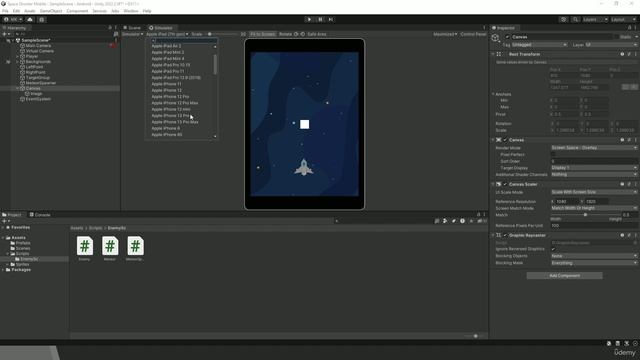The image size is (640, 360).
Task: Open the Apple iPad device selector dropdown
Action: coord(167,34)
